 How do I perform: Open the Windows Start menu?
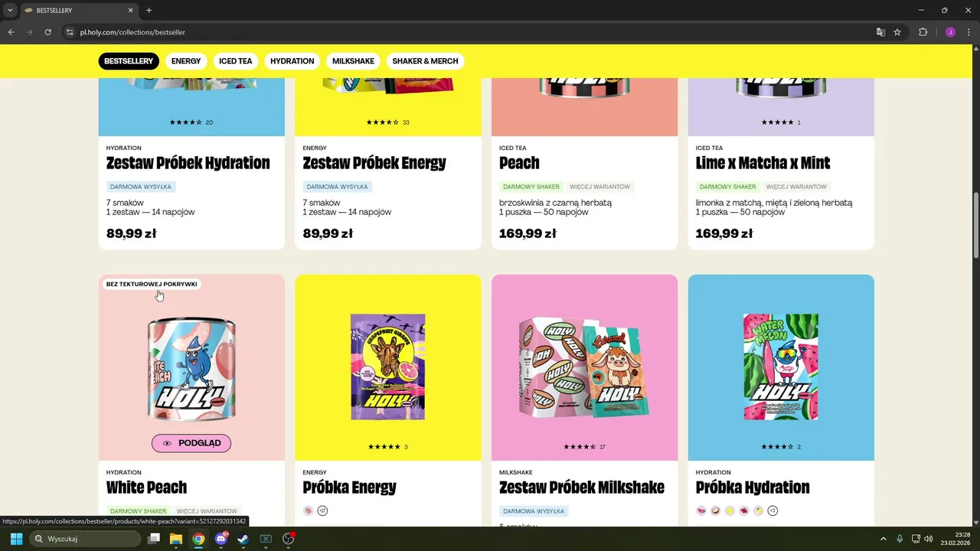pyautogui.click(x=16, y=539)
